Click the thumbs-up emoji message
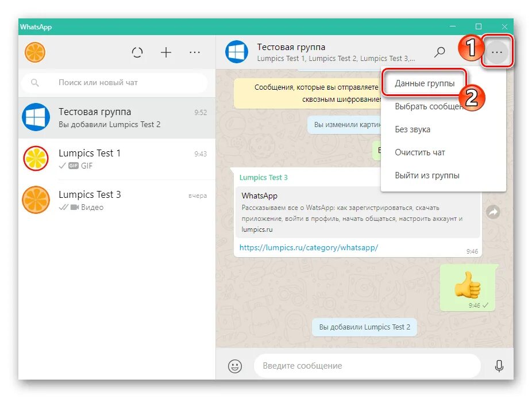This screenshot has width=532, height=398. pos(468,288)
